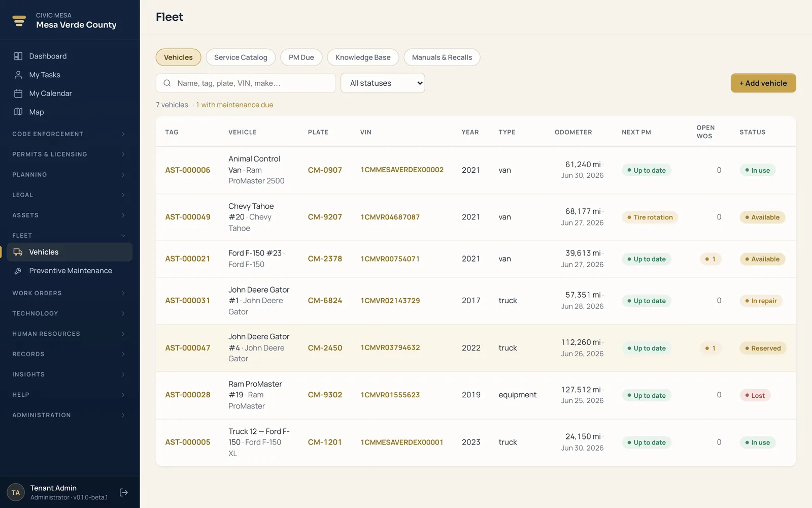The image size is (812, 508).
Task: Click plate CM-9207
Action: click(x=325, y=217)
